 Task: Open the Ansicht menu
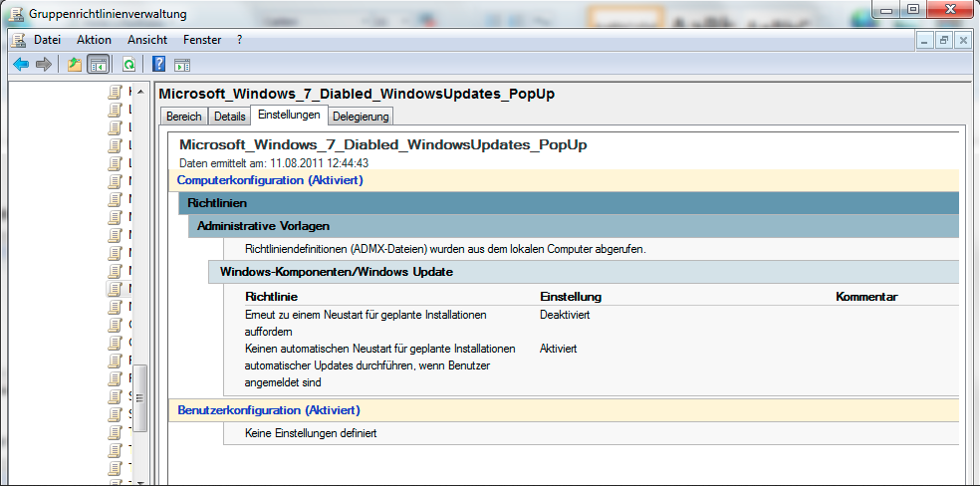click(x=147, y=40)
